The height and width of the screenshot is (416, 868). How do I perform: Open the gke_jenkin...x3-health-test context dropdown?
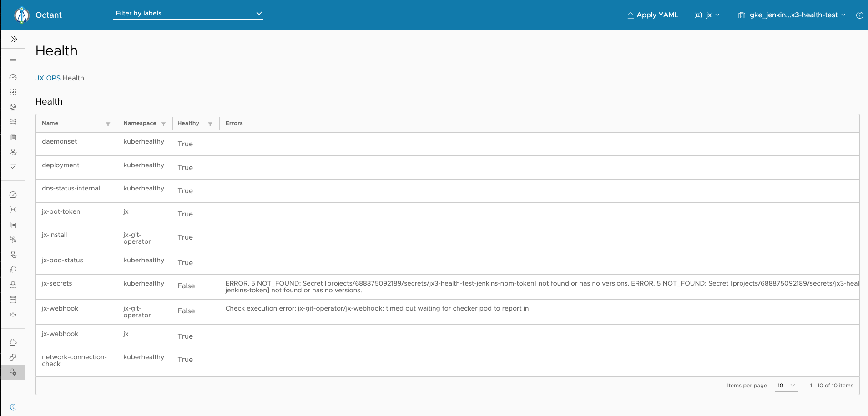[792, 15]
